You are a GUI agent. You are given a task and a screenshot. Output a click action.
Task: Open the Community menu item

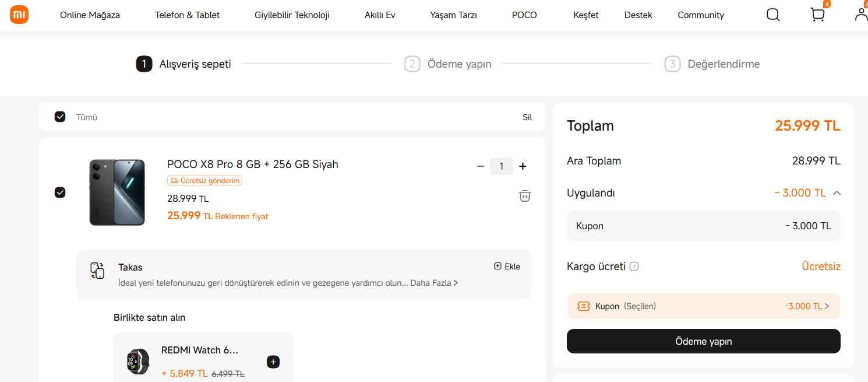point(701,15)
